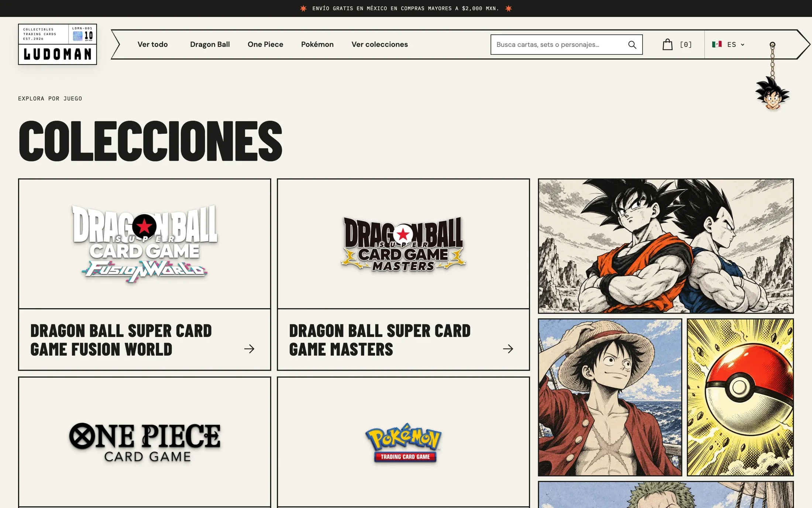The width and height of the screenshot is (812, 508).
Task: Click the search magnifier icon
Action: coord(632,45)
